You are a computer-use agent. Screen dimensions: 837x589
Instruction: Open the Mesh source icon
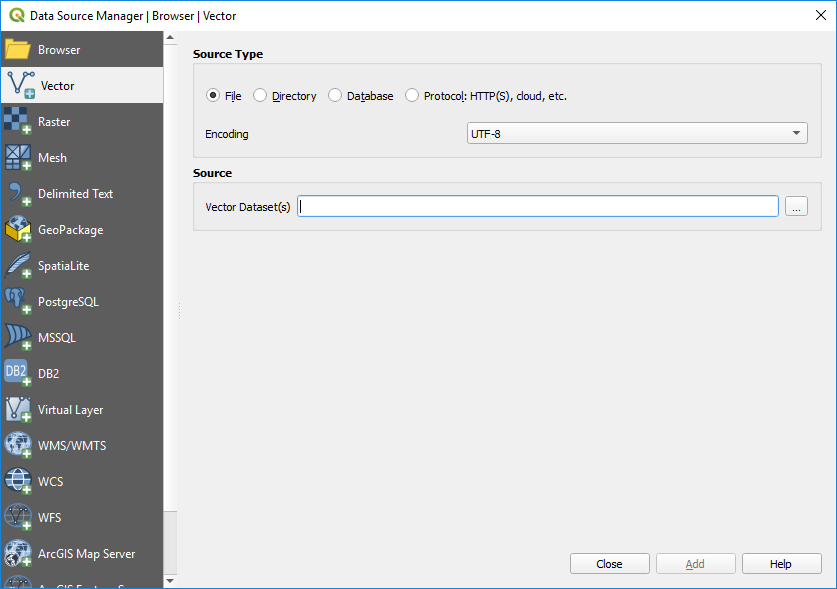pyautogui.click(x=18, y=157)
